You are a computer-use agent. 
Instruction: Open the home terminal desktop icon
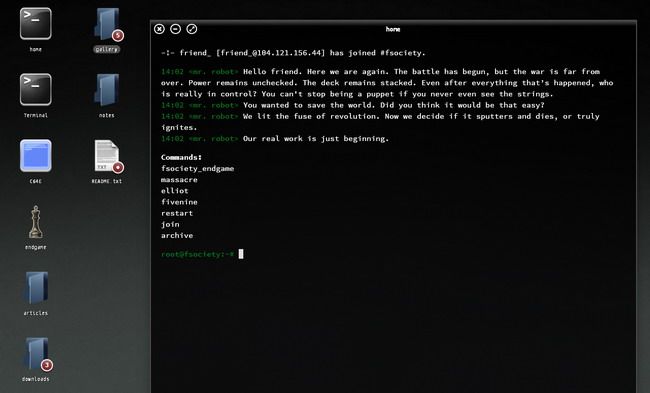coord(36,24)
